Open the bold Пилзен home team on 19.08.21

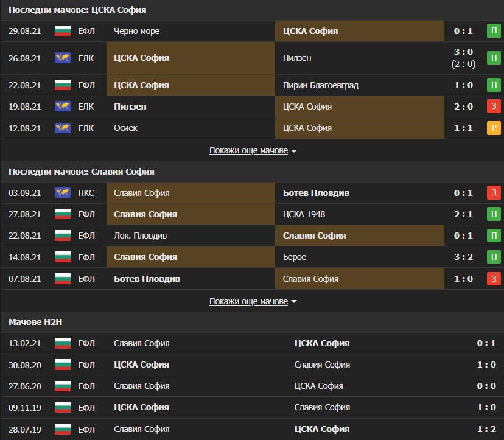tap(130, 107)
